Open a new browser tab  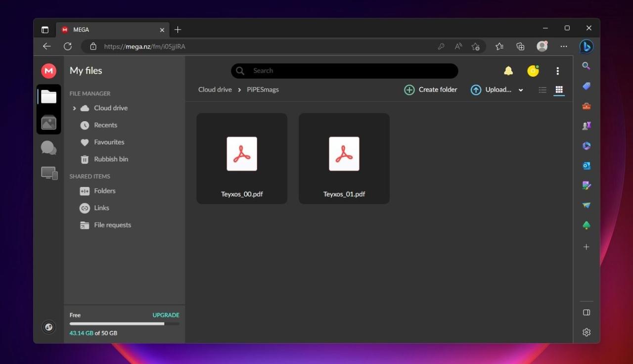178,30
